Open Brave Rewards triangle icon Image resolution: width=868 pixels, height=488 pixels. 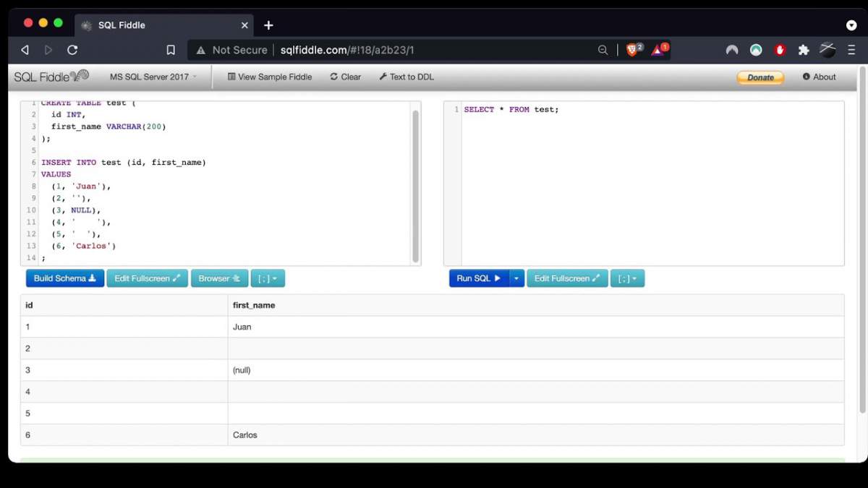[659, 49]
